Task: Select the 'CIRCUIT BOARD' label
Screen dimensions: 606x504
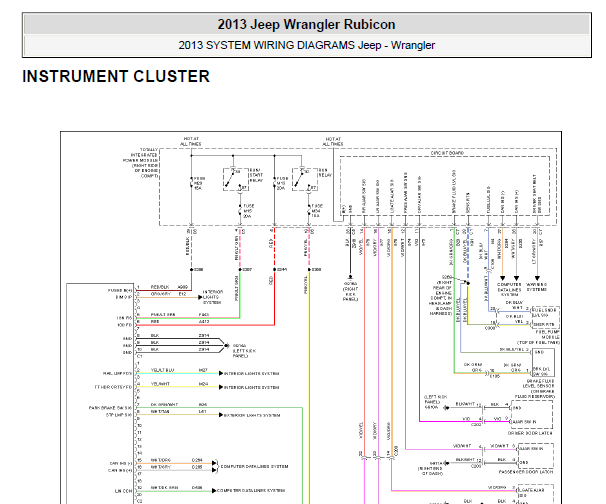Action: [447, 153]
